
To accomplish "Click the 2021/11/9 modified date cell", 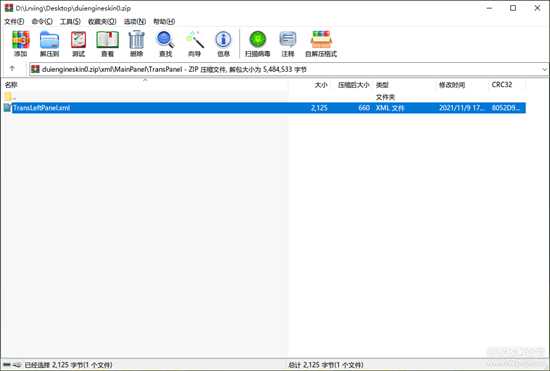I will pos(461,108).
